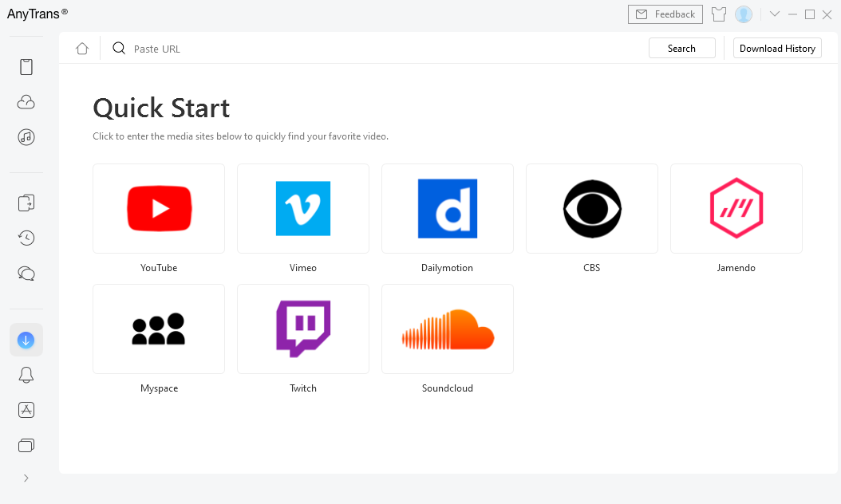
Task: Open the title bar dropdown menu arrow
Action: point(774,14)
